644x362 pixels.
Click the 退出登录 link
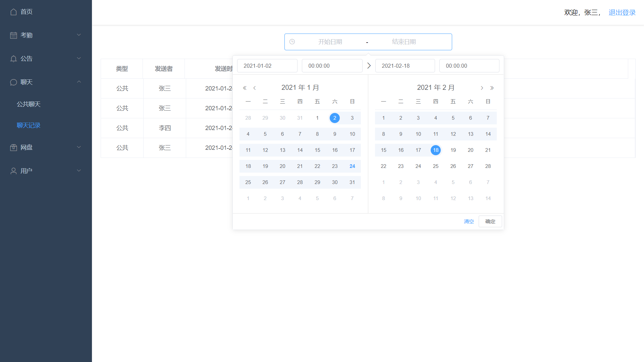click(x=622, y=12)
